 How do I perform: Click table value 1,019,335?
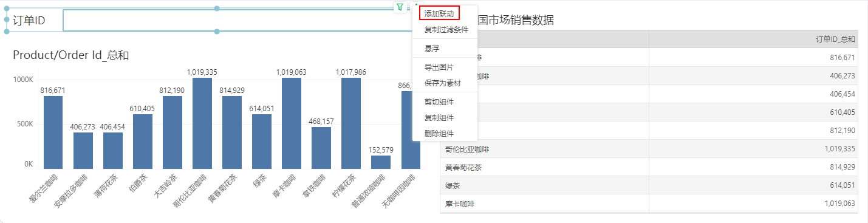tap(840, 149)
